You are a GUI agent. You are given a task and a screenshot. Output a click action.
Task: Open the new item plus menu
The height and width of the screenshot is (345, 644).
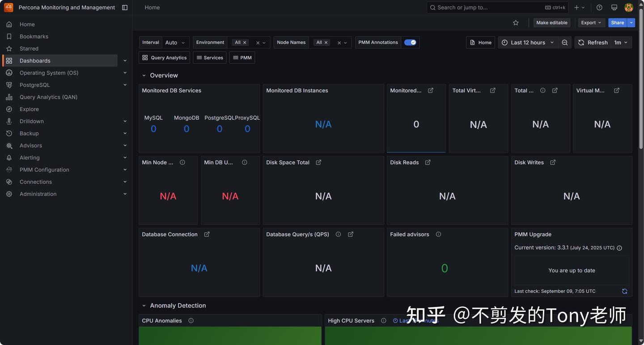coord(579,8)
